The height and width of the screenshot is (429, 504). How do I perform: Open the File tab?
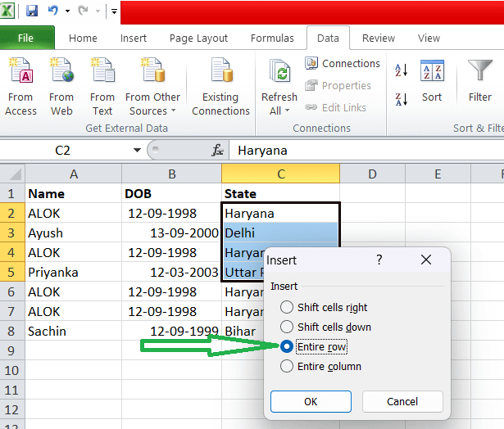tap(25, 38)
